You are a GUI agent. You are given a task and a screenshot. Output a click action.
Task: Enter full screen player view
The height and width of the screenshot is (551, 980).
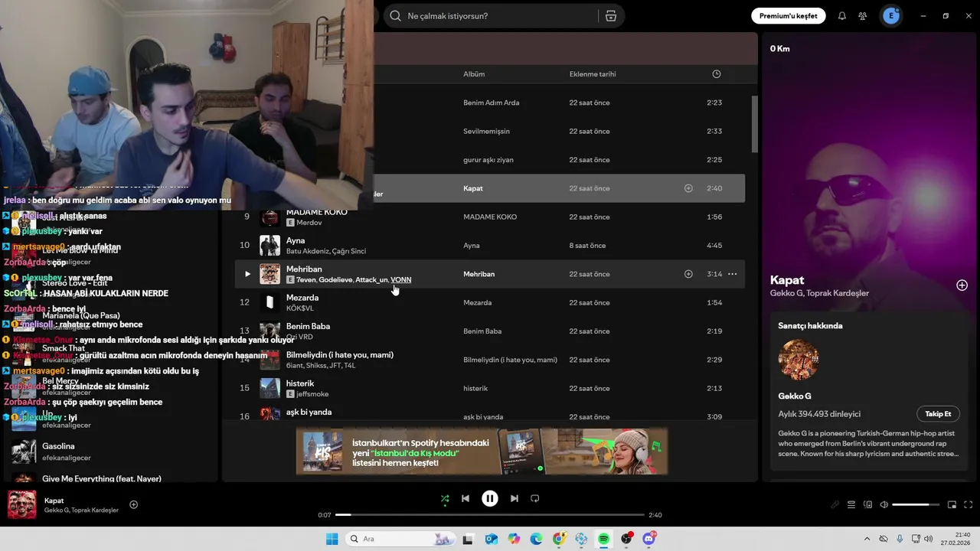coord(969,504)
